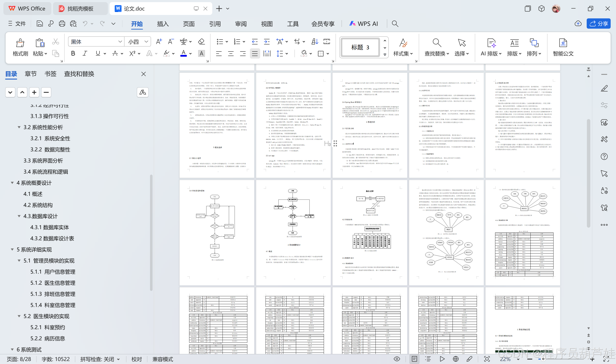Click the Style Set (样式集) icon

tap(403, 43)
